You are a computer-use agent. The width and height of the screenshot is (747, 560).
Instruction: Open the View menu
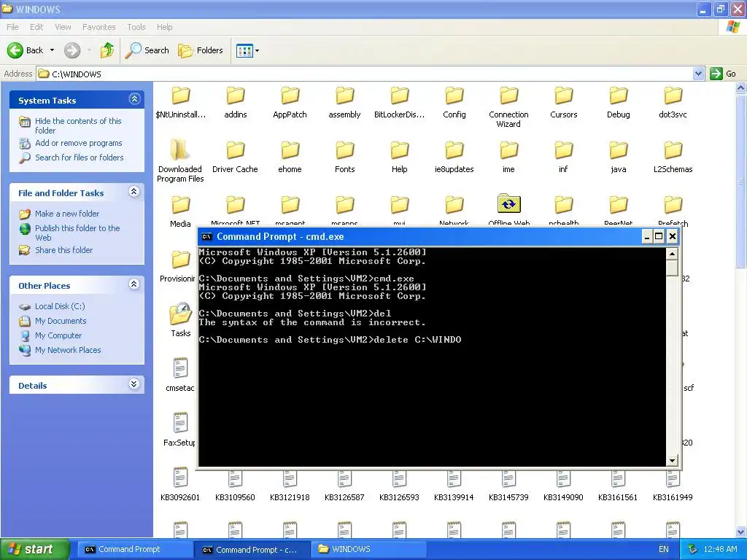63,27
